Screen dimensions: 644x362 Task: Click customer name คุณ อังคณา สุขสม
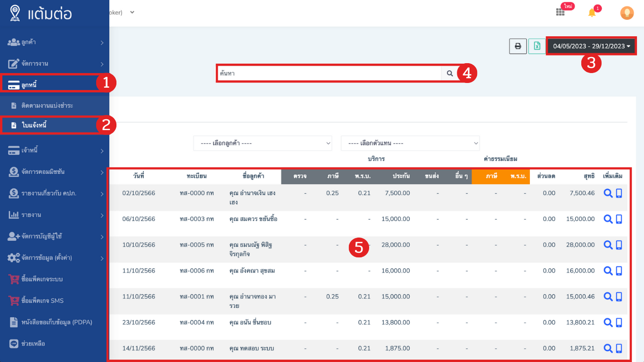tap(252, 271)
